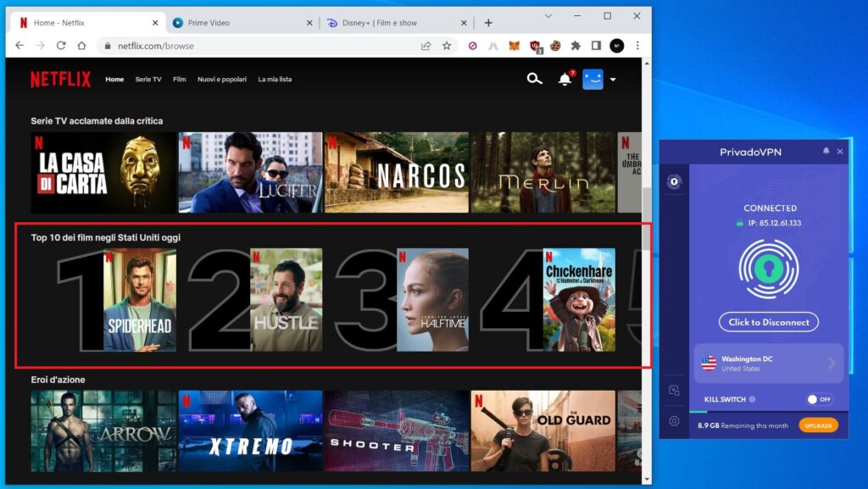Image resolution: width=868 pixels, height=489 pixels.
Task: Click the blue smiley profile avatar
Action: (x=593, y=79)
